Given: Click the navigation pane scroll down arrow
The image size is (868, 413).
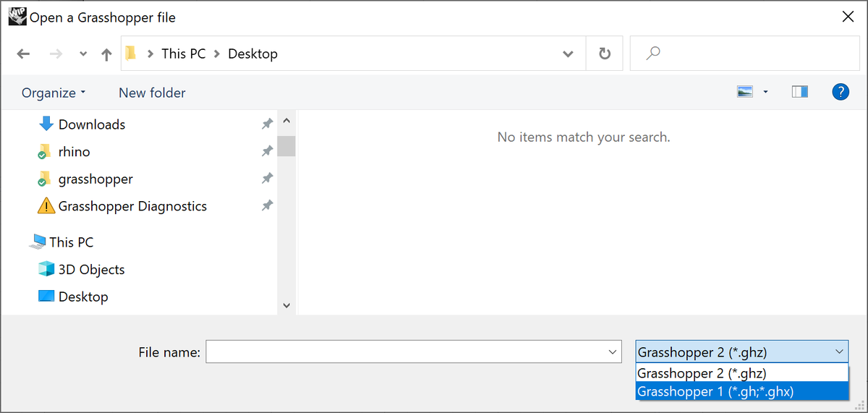Looking at the screenshot, I should coord(286,306).
